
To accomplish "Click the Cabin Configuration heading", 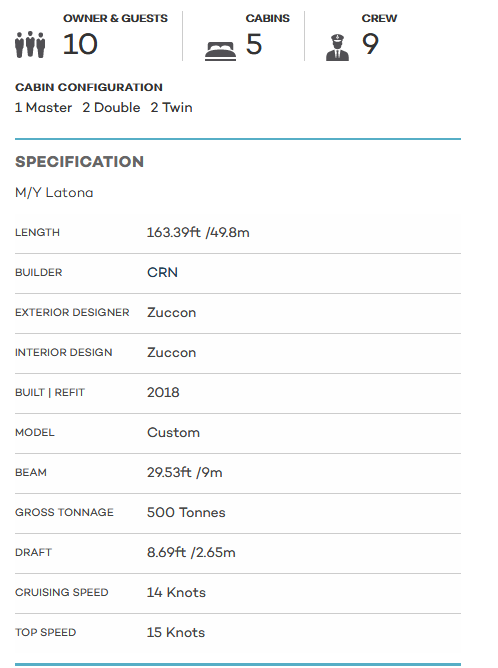I will [x=89, y=87].
